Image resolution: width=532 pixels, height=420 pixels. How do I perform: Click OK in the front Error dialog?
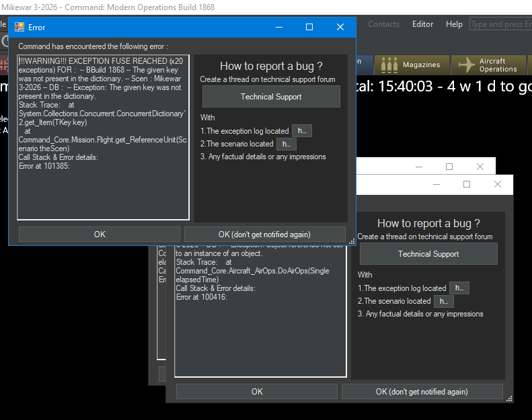[x=100, y=235]
